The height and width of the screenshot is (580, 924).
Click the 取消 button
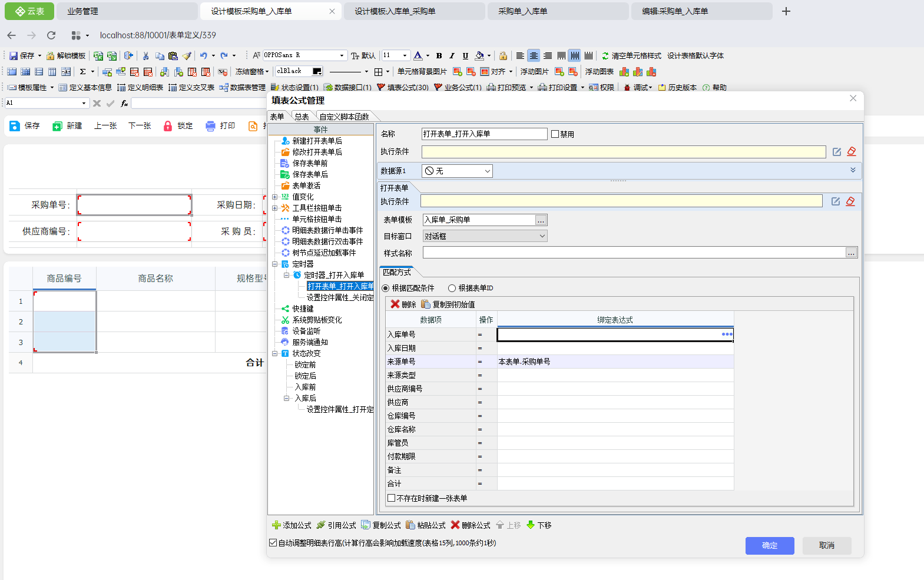pyautogui.click(x=826, y=546)
